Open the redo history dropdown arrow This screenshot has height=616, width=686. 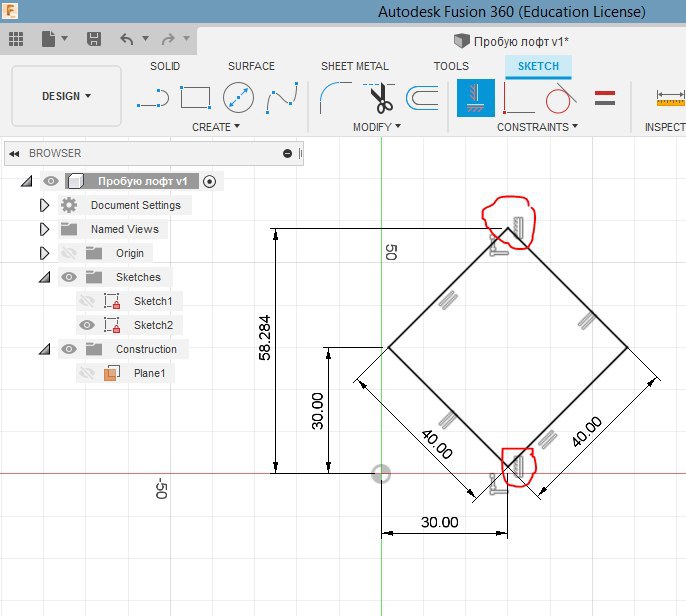coord(186,38)
